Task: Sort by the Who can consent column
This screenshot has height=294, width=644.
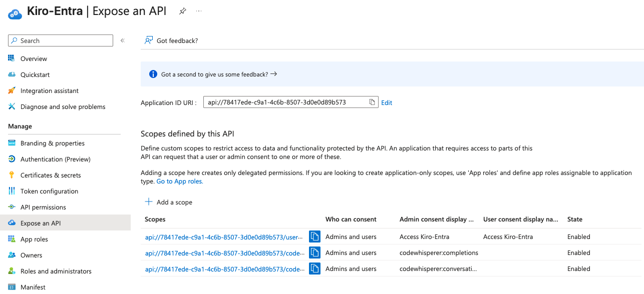Action: (x=351, y=219)
